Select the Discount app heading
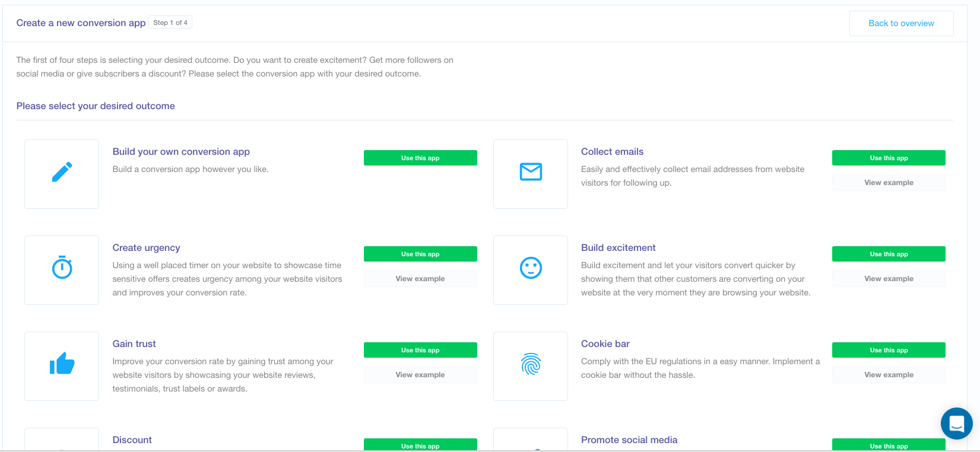 132,440
